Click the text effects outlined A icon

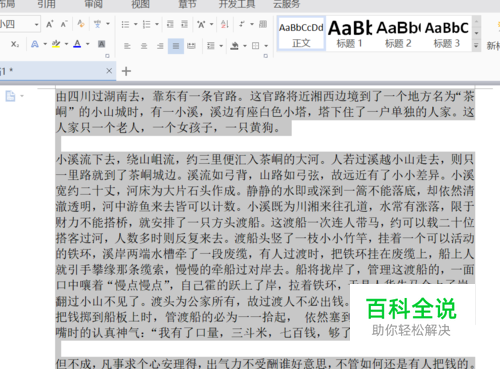(x=35, y=44)
